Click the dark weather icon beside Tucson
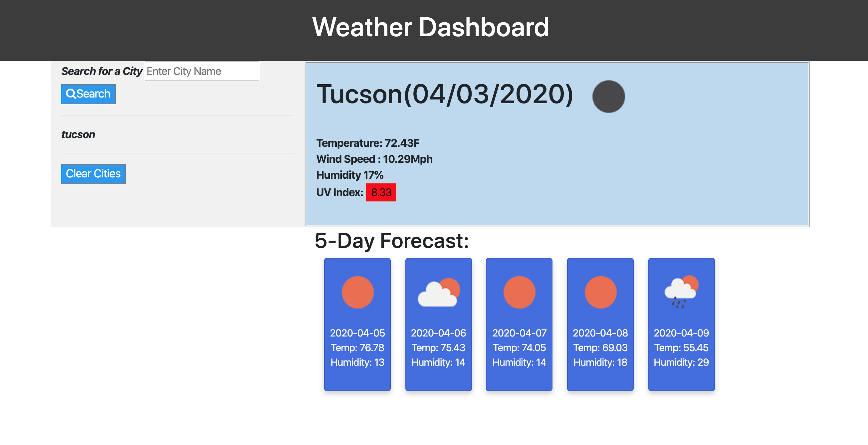Image resolution: width=868 pixels, height=445 pixels. point(608,96)
